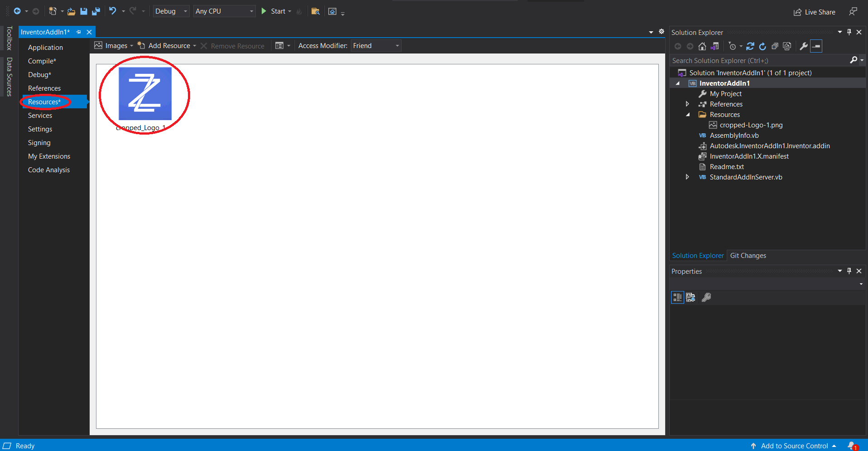Click the Sync with Active Document icon
This screenshot has width=868, height=451.
click(715, 46)
